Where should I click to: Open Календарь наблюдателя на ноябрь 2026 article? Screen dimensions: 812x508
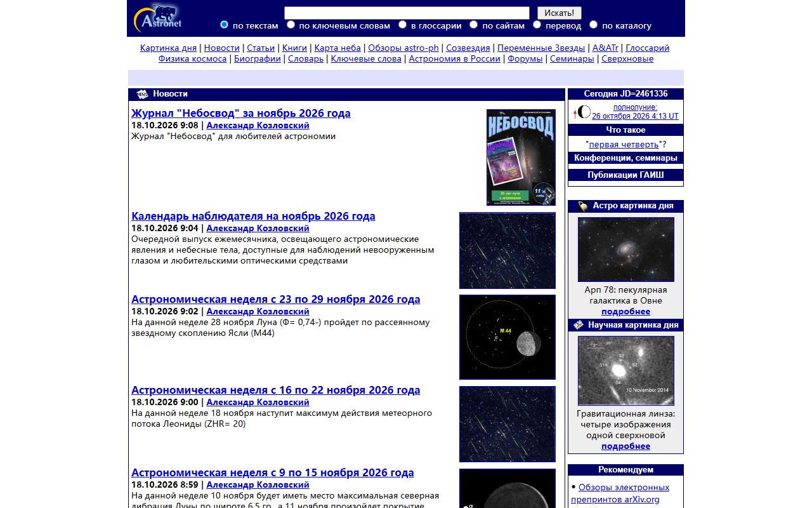(x=253, y=216)
